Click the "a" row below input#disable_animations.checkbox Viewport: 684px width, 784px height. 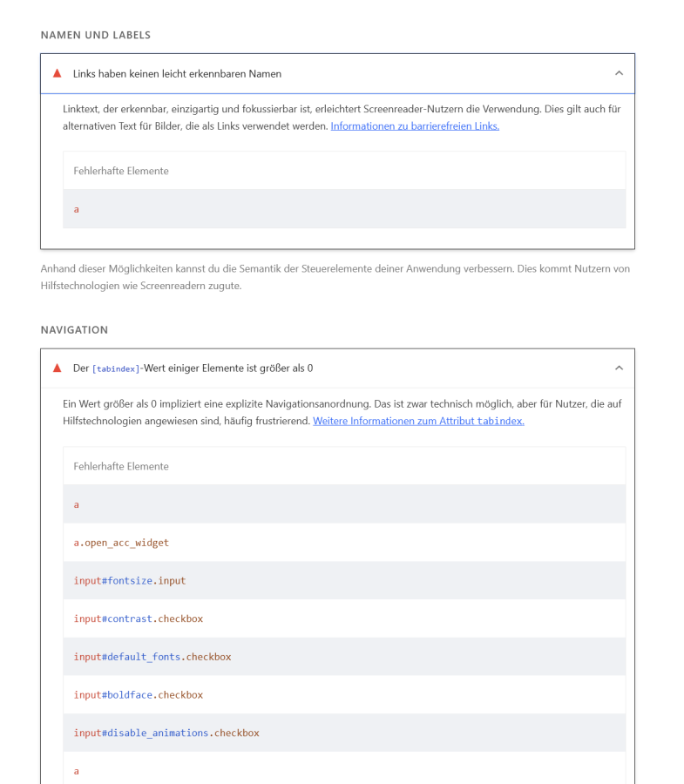point(77,771)
